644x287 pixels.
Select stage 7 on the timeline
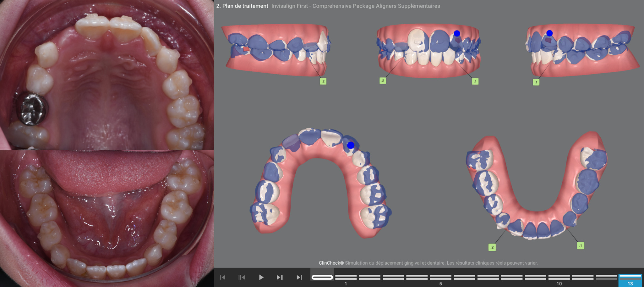488,277
